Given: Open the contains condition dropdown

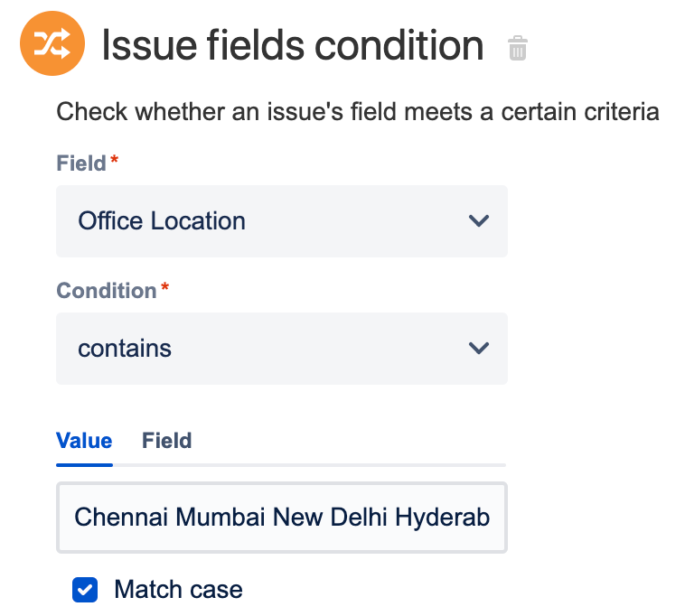Looking at the screenshot, I should tap(282, 349).
